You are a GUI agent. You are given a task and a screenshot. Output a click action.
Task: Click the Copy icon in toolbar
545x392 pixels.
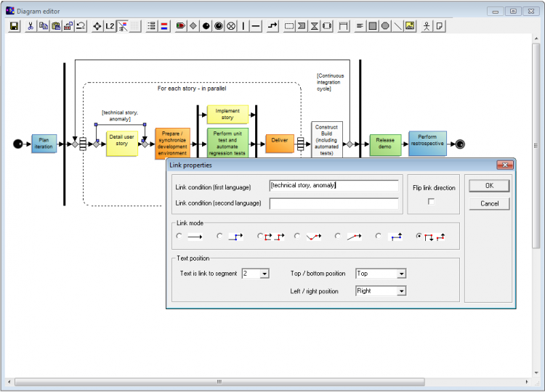[x=43, y=26]
